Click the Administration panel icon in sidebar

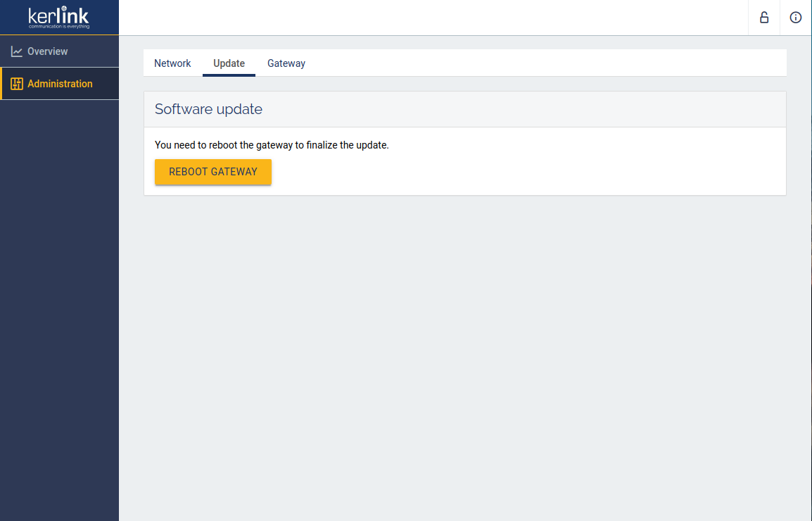(17, 84)
